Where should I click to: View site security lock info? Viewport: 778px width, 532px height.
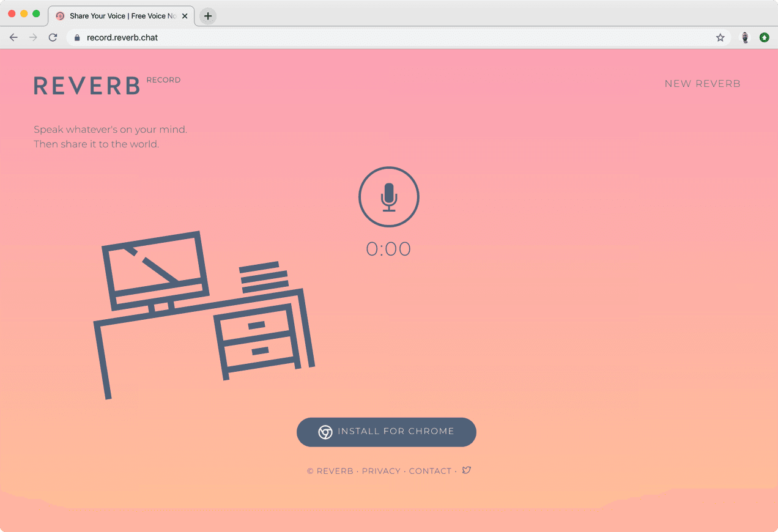(x=77, y=37)
